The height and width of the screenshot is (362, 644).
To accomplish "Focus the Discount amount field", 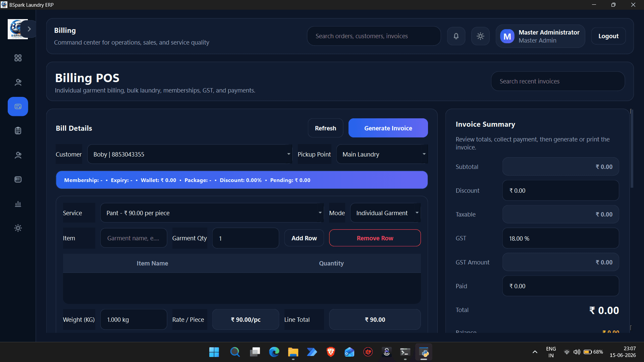I will point(560,190).
